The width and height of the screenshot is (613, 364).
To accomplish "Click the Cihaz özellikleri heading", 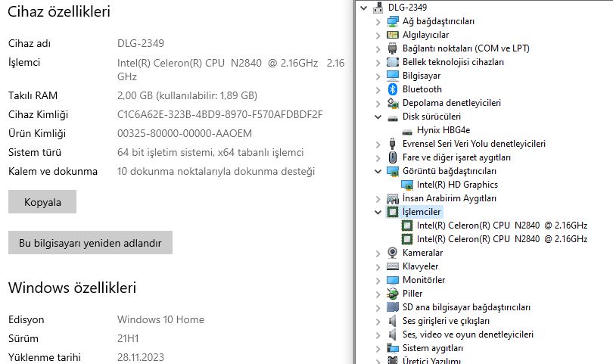I will pyautogui.click(x=59, y=11).
